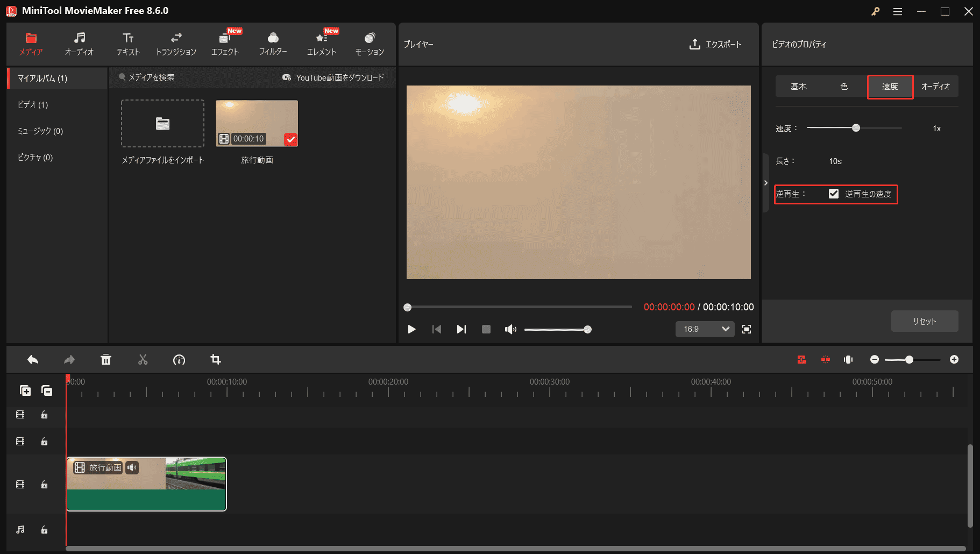
Task: Export the project via エクスポート
Action: [x=715, y=45]
